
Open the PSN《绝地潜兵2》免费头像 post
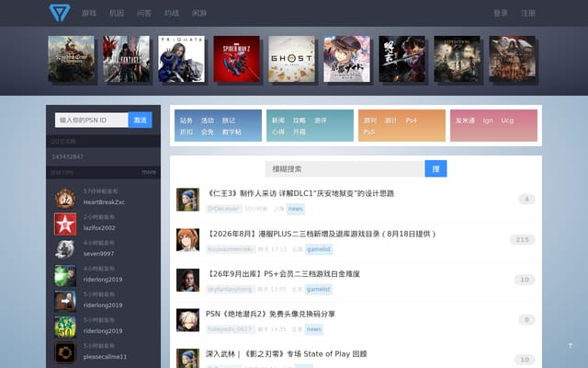click(x=270, y=314)
